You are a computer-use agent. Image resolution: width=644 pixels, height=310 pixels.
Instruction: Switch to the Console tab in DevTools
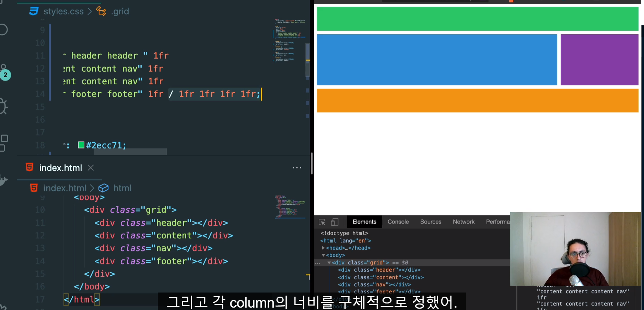(398, 222)
